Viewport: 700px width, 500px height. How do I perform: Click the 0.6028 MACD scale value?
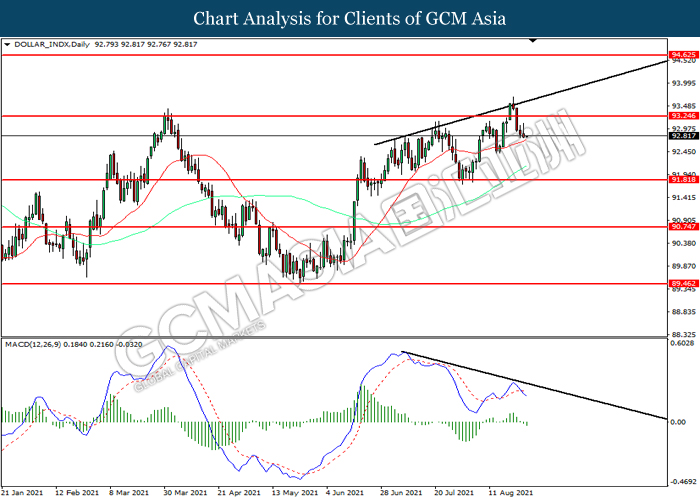pos(682,345)
